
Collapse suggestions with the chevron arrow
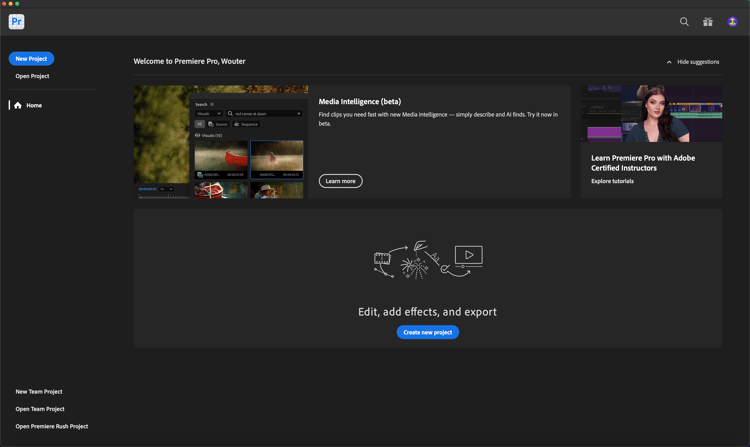pos(669,62)
